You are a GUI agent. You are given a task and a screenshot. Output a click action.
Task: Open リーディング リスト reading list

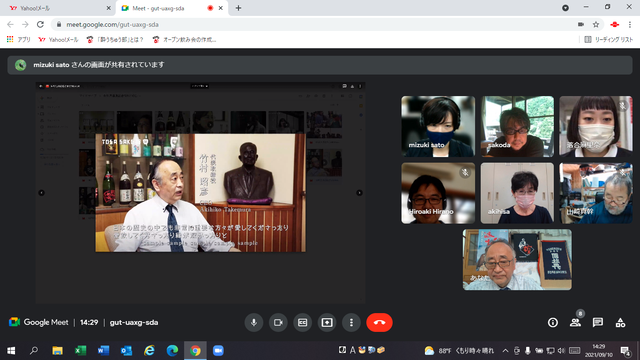point(609,40)
